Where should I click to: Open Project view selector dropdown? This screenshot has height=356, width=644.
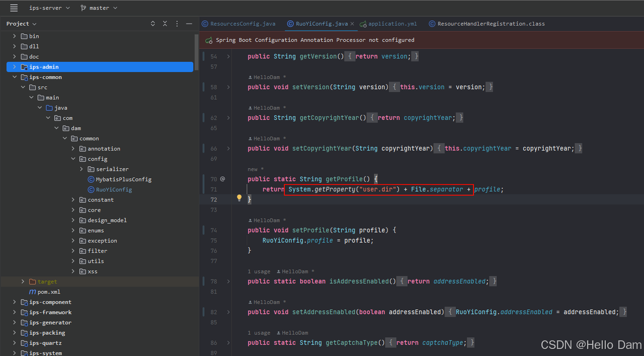click(22, 24)
